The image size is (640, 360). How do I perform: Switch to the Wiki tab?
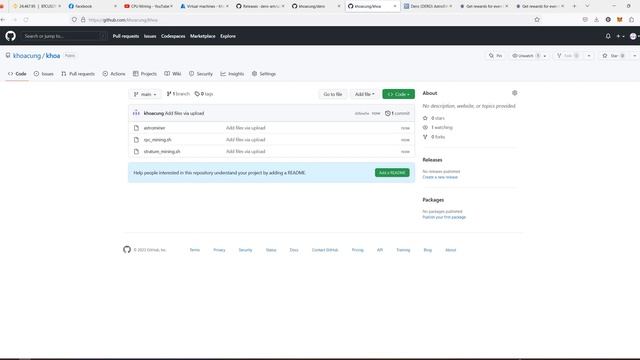[173, 74]
